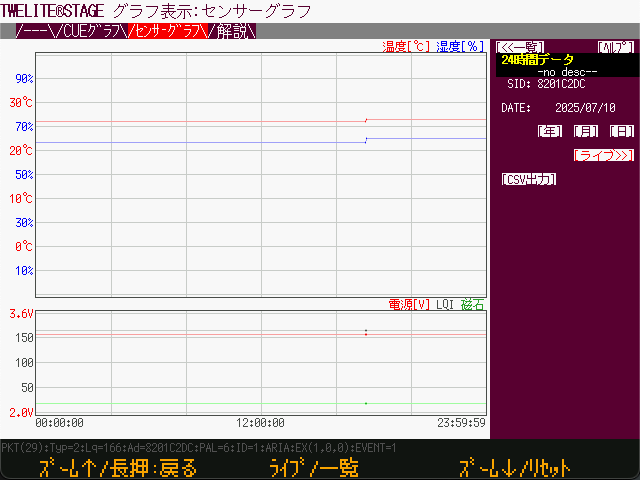
Task: Click the PKT(29) status line
Action: point(199,448)
